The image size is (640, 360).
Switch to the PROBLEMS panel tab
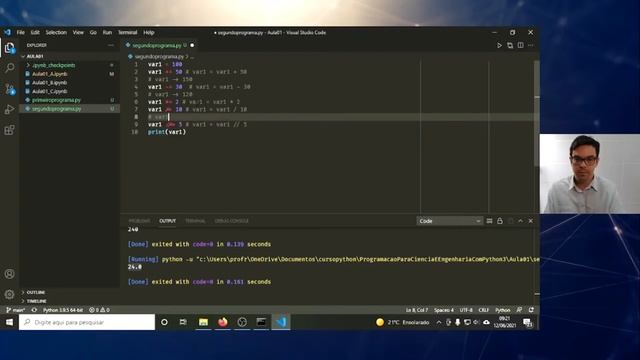tap(139, 221)
